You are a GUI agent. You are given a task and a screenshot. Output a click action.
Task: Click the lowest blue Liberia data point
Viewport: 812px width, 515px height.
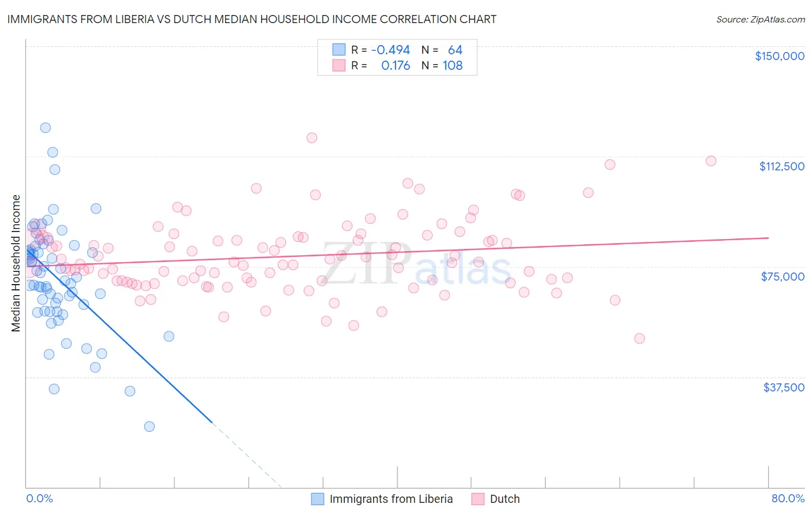click(x=150, y=426)
